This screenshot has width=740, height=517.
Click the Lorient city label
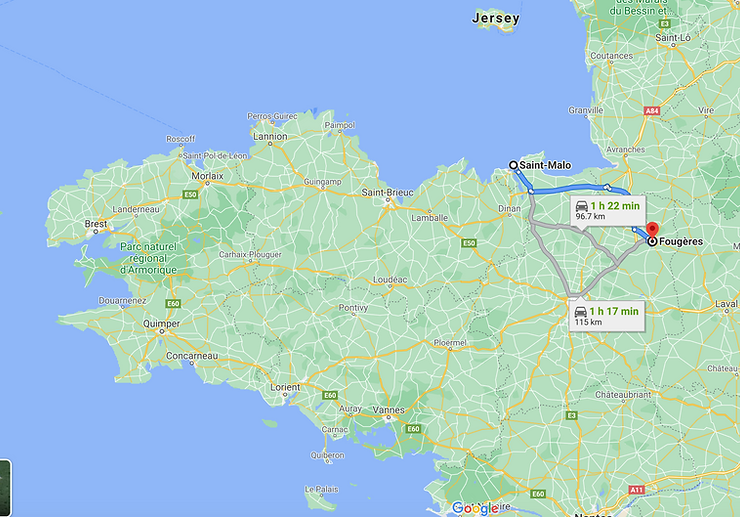click(285, 387)
